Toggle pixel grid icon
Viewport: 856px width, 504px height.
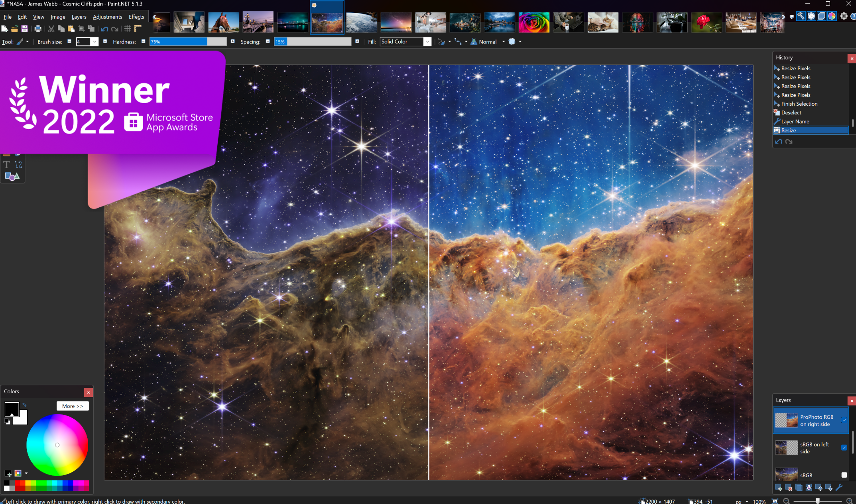[128, 29]
